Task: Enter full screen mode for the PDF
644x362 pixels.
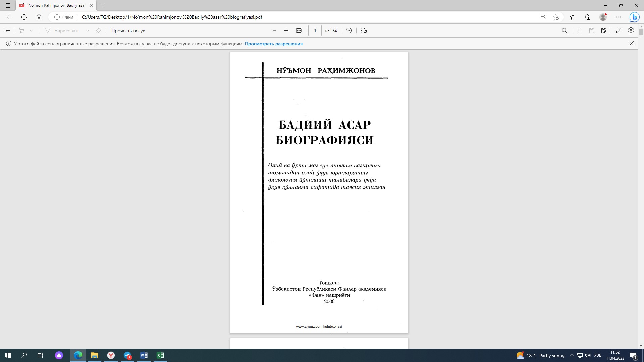Action: [x=619, y=31]
